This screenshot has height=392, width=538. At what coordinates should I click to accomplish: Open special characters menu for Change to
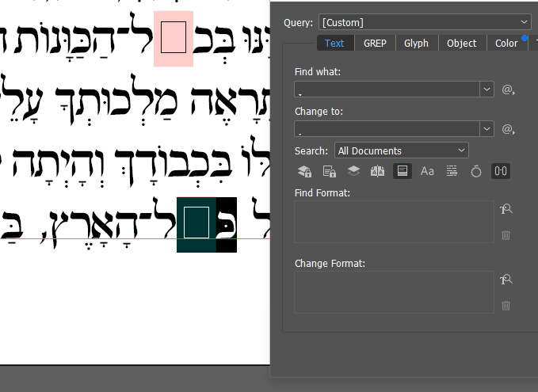click(x=508, y=129)
